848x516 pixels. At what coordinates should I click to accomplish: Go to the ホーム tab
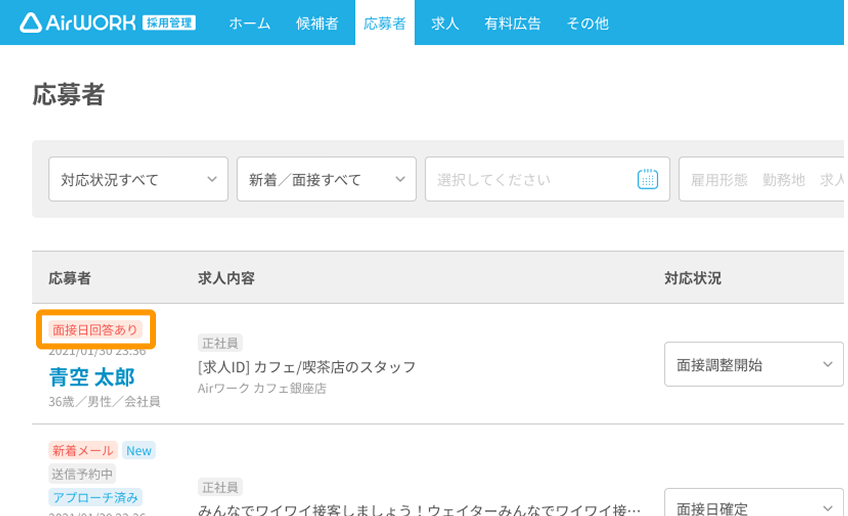[249, 23]
